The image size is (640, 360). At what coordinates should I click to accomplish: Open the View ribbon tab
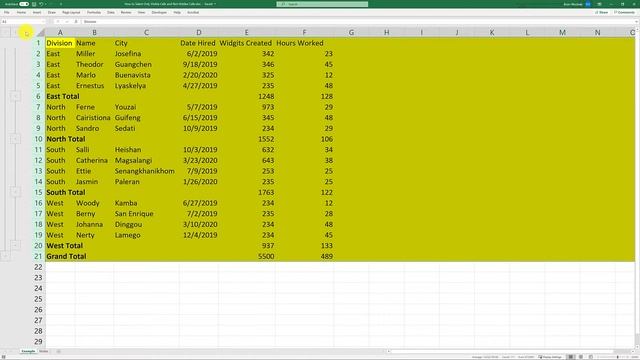[141, 13]
